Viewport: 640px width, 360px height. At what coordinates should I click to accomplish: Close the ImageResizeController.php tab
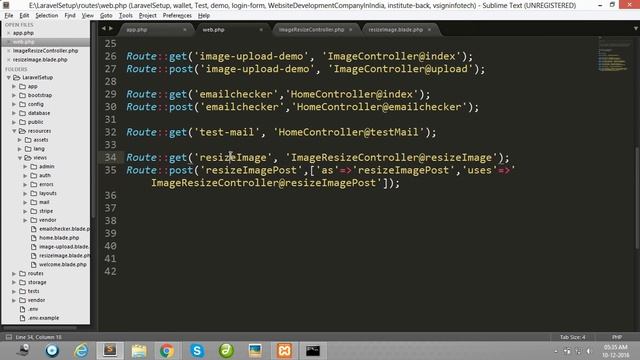pos(351,30)
